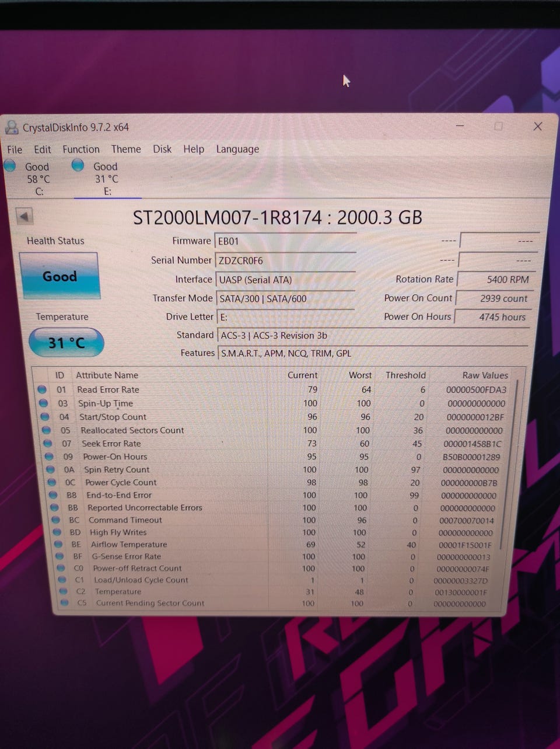Click status icon for Reported Uncorrectable Errors
560x749 pixels.
pos(54,507)
